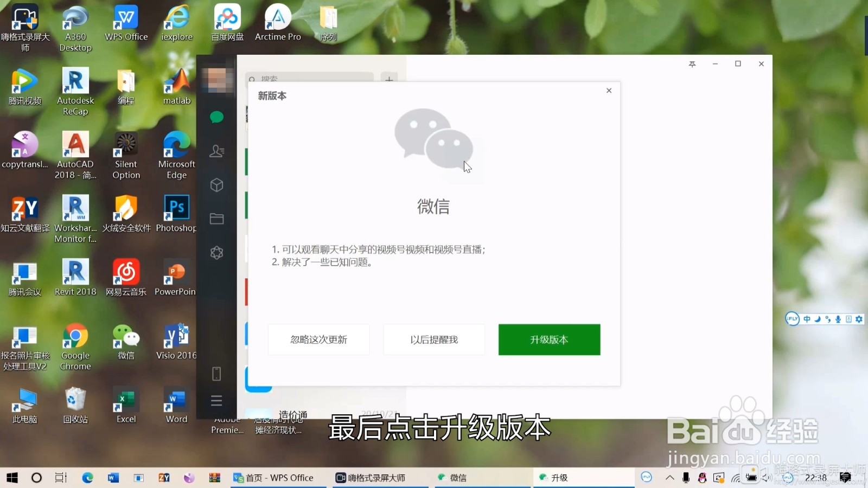Select Silent Option desktop icon
The width and height of the screenshot is (868, 488).
(126, 156)
